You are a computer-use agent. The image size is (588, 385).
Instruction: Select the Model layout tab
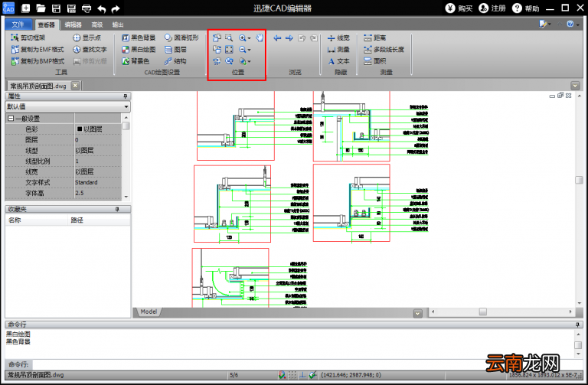coord(149,312)
